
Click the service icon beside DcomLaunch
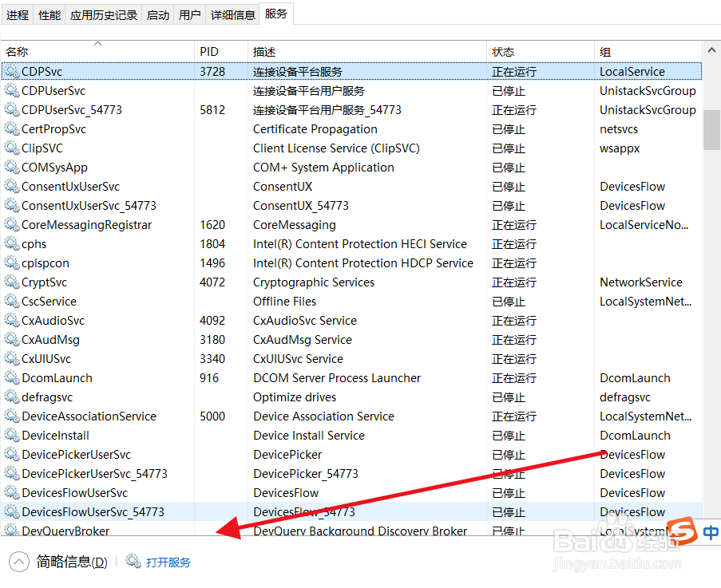click(13, 377)
